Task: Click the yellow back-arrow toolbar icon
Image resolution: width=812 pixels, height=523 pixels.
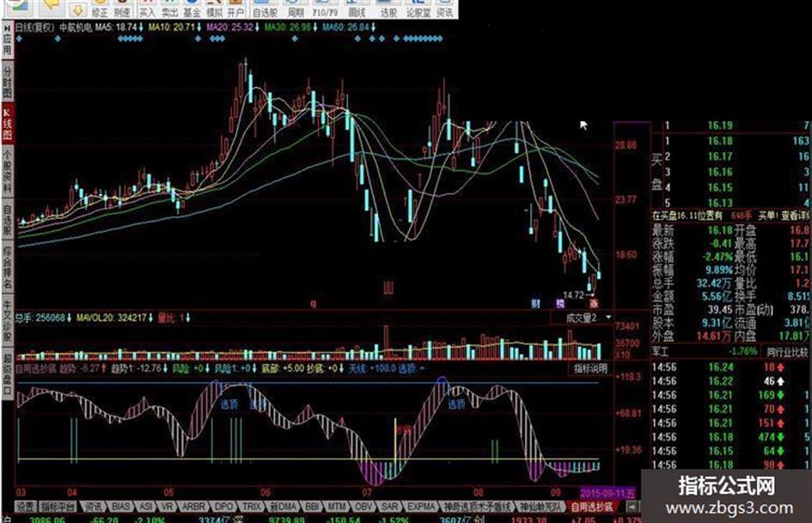Action: tap(52, 6)
